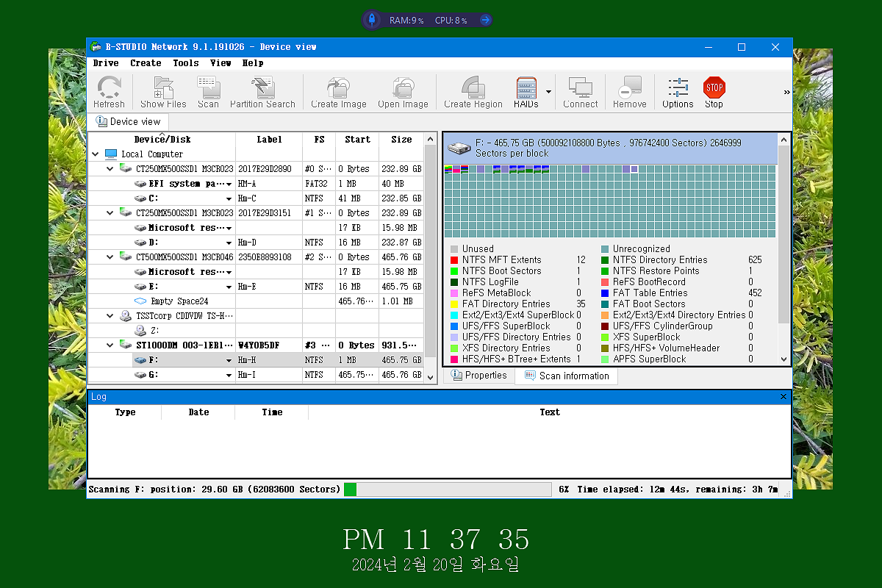The image size is (882, 588).
Task: Collapse the TSSTcorp CDDVDW node
Action: [110, 316]
